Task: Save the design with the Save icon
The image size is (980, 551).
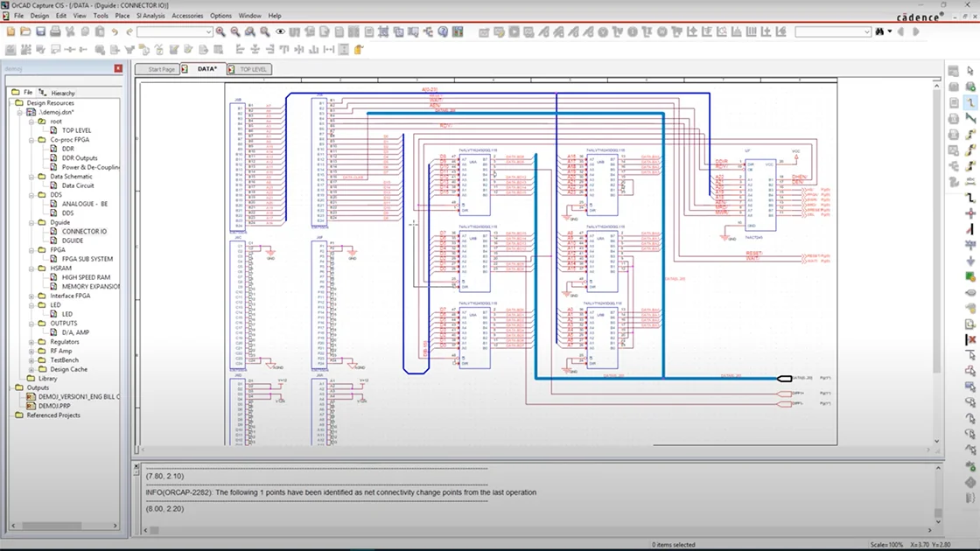Action: click(x=40, y=33)
